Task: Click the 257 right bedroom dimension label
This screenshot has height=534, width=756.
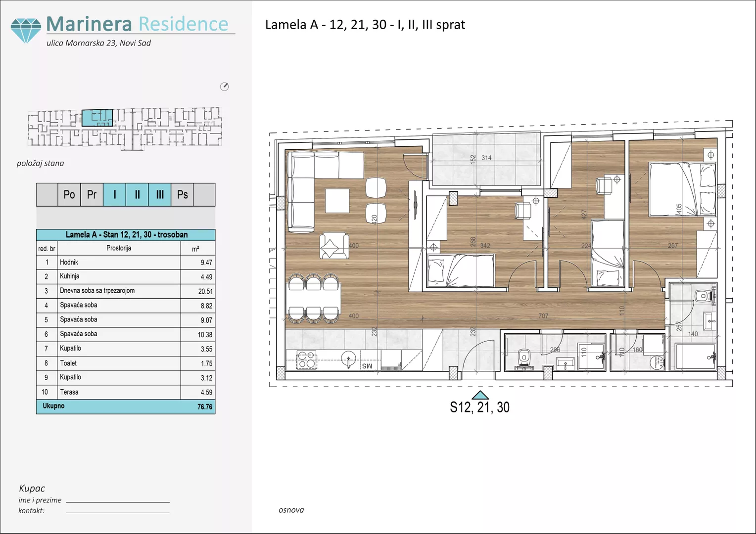Action: 673,246
